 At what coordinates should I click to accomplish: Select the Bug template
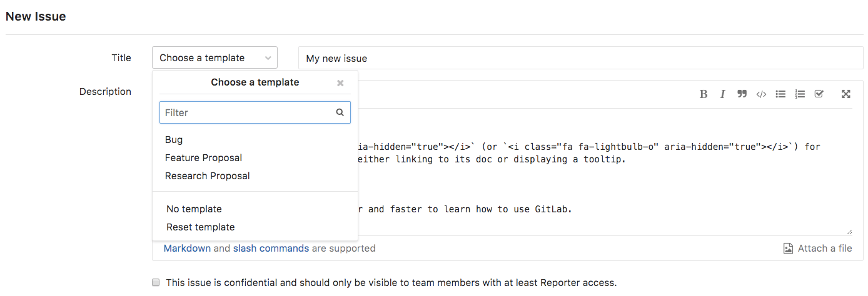(174, 140)
